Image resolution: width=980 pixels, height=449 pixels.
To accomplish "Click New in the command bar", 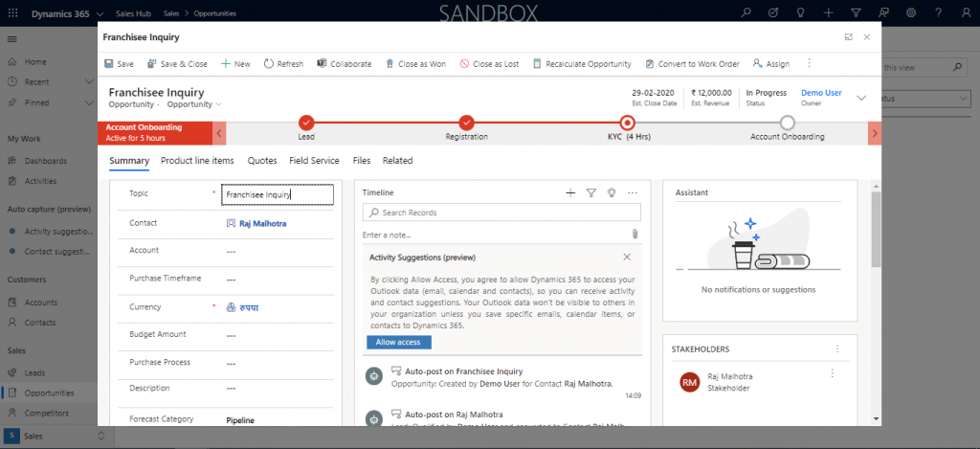I will pyautogui.click(x=235, y=64).
